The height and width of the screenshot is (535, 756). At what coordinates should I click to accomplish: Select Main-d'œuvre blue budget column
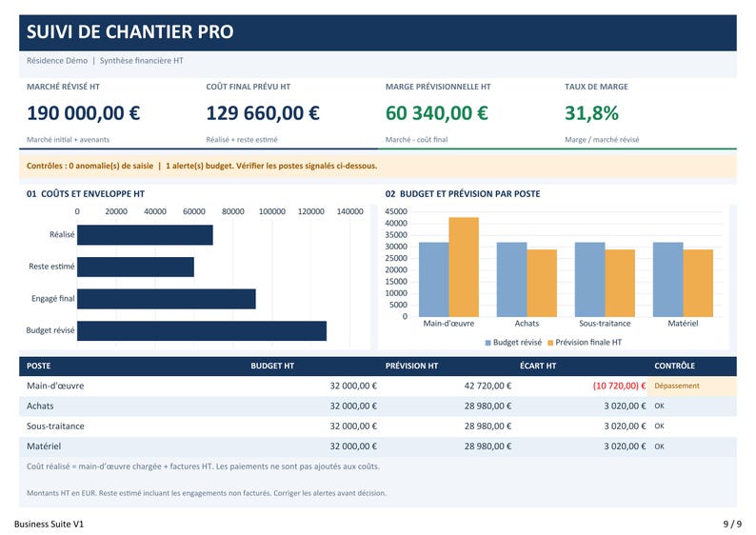[x=434, y=280]
